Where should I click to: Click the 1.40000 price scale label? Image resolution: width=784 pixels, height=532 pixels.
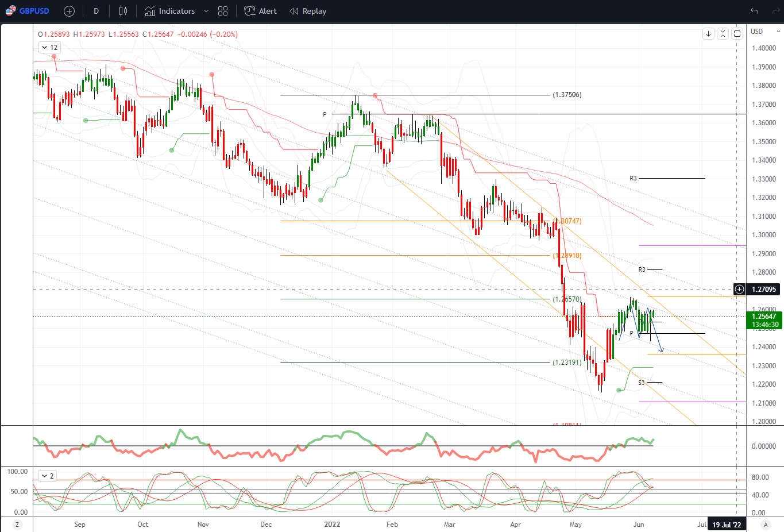pos(764,48)
